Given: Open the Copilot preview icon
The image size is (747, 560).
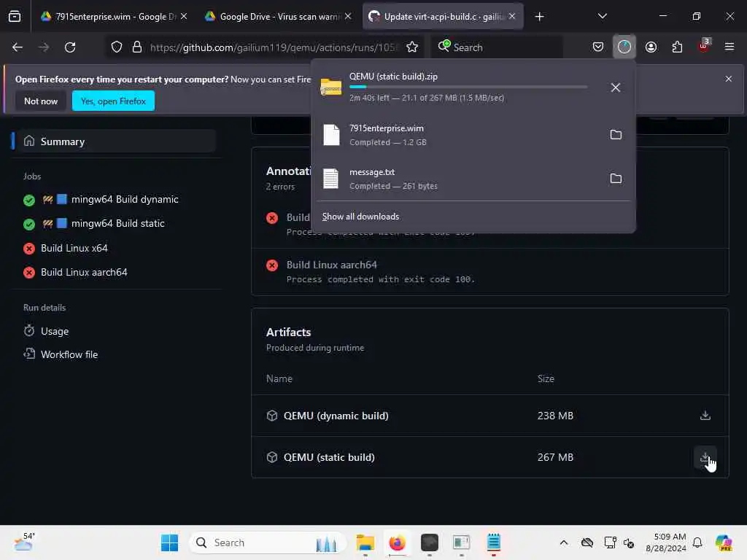Looking at the screenshot, I should point(724,542).
